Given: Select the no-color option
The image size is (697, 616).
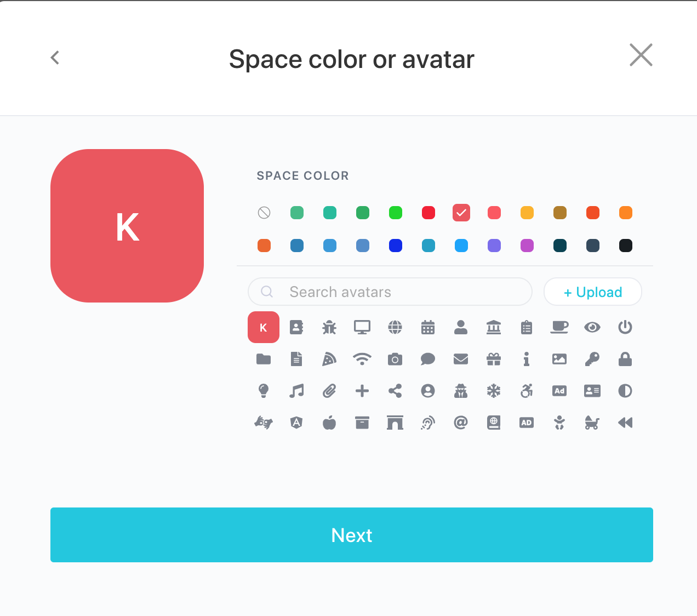Looking at the screenshot, I should pos(264,213).
